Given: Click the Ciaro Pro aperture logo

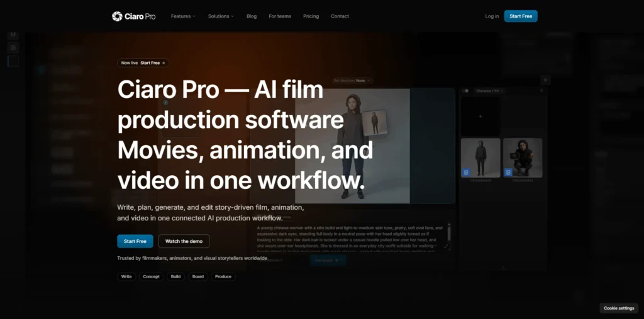Looking at the screenshot, I should [117, 16].
